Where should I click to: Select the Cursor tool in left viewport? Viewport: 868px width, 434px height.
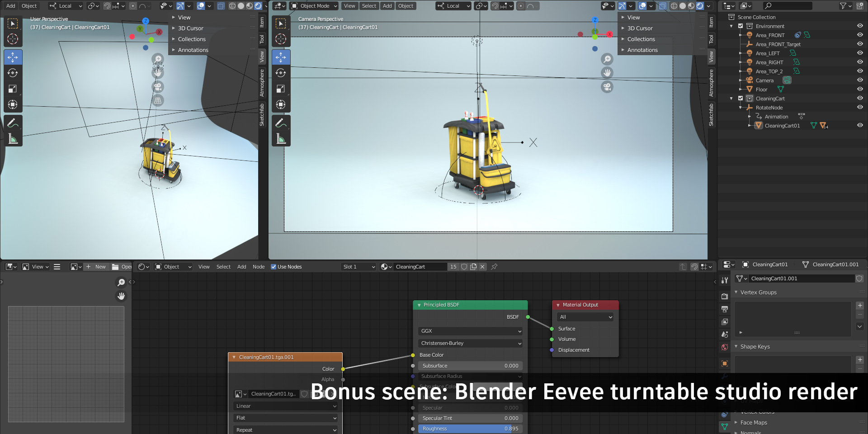pos(13,39)
